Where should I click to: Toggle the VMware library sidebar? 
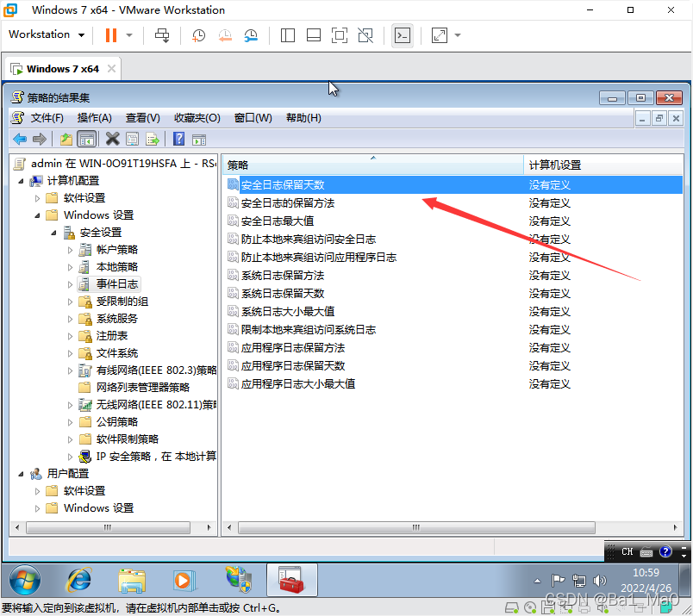coord(288,35)
